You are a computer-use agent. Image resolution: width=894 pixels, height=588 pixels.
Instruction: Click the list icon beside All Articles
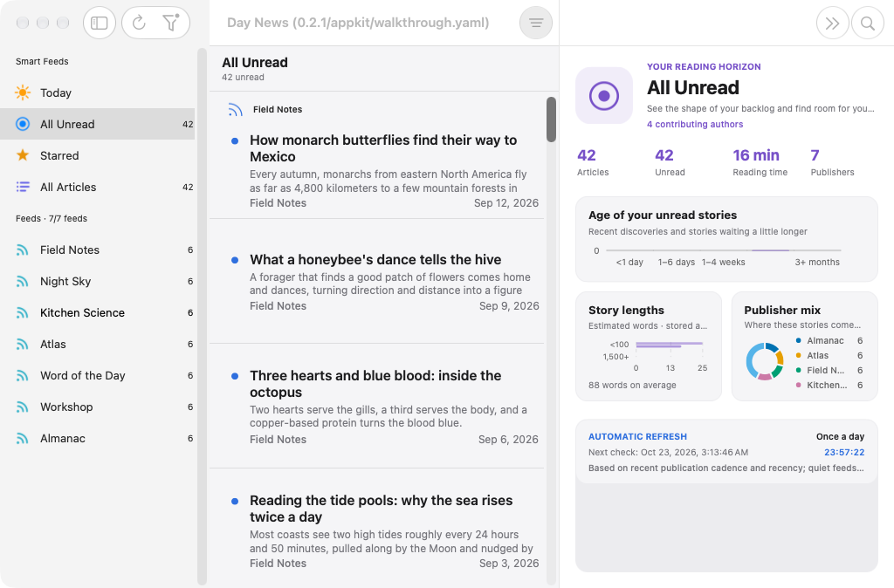tap(23, 187)
